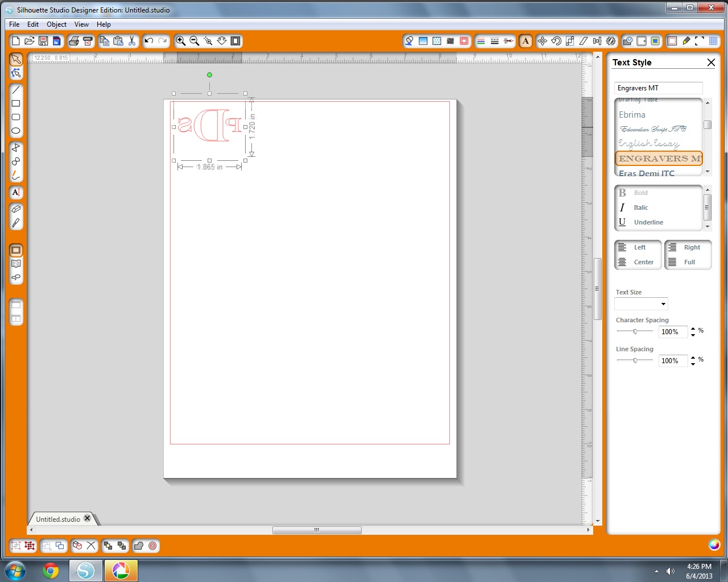This screenshot has height=582, width=728.
Task: Select the Draw Freehand tool
Action: [16, 175]
